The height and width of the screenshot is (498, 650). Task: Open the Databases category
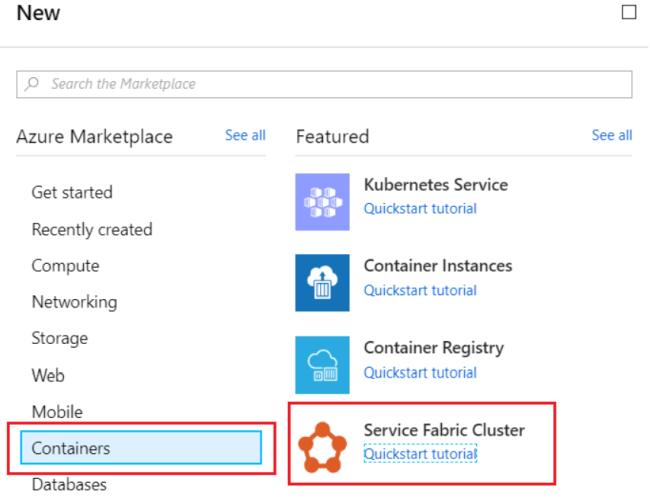click(x=68, y=485)
